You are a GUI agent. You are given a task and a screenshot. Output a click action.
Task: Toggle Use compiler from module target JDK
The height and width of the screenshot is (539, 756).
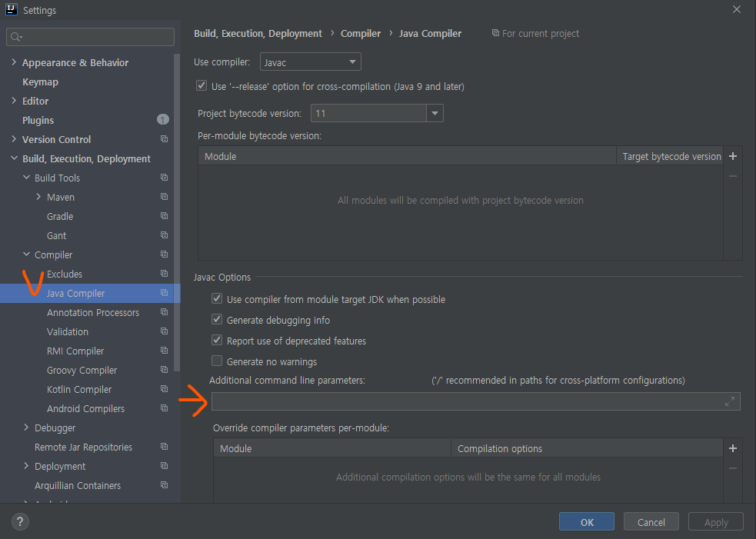tap(217, 299)
